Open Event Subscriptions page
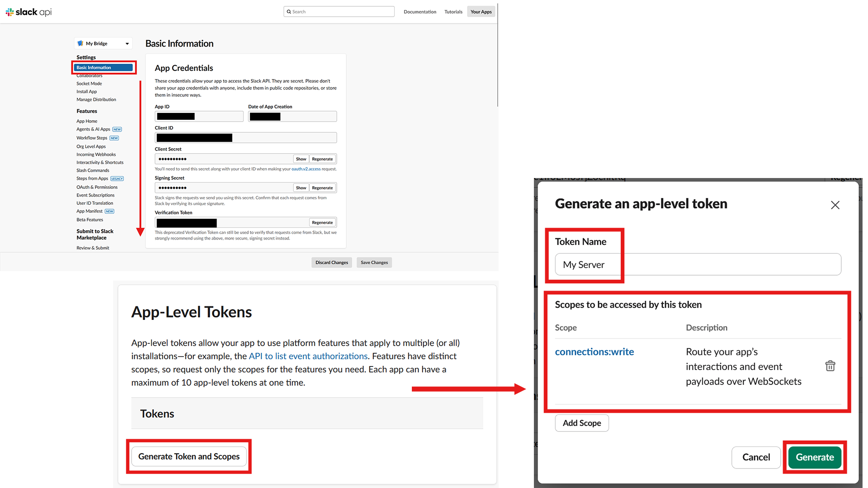The image size is (868, 488). click(95, 195)
